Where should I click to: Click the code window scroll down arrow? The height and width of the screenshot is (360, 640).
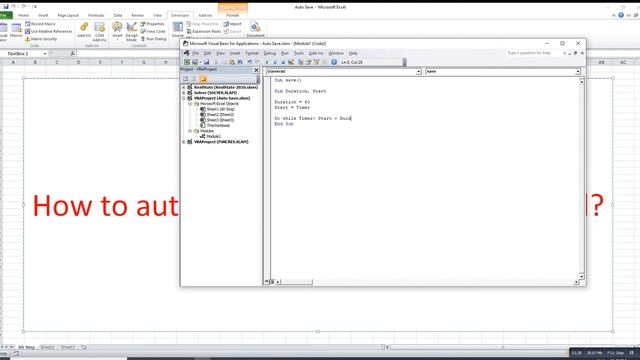(x=582, y=276)
